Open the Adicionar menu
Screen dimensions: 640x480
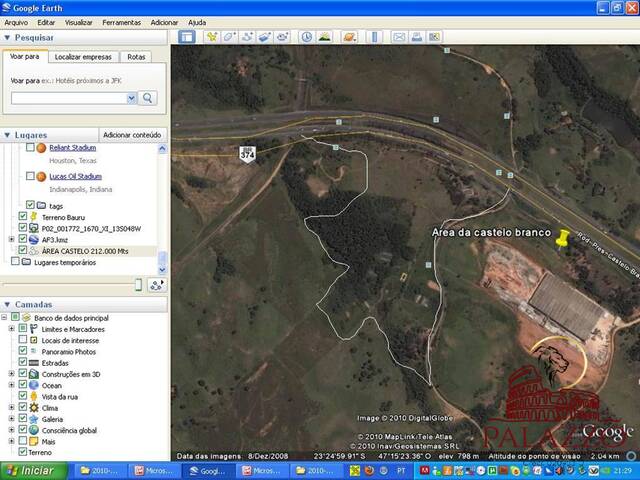(x=164, y=23)
